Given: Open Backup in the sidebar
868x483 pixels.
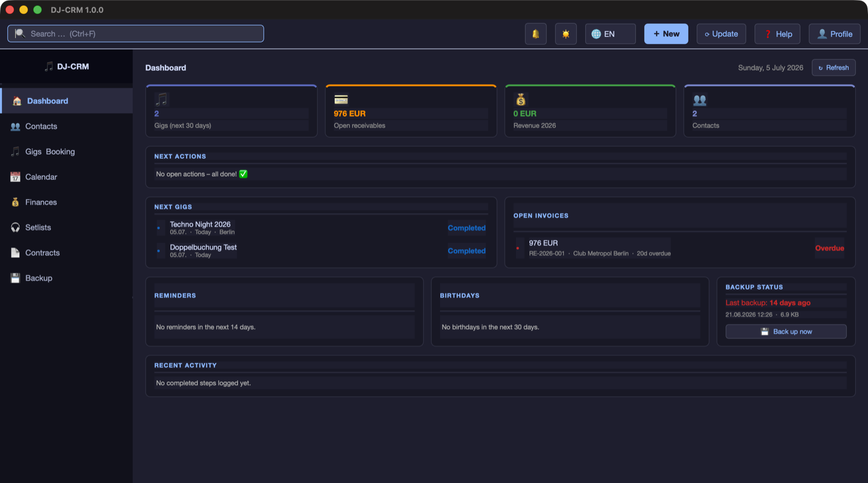Looking at the screenshot, I should [x=66, y=278].
